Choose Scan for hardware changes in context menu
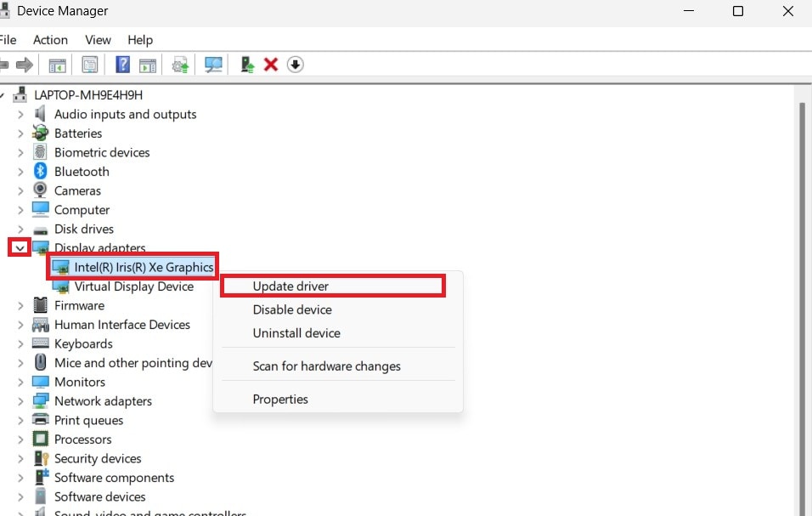 (338, 366)
